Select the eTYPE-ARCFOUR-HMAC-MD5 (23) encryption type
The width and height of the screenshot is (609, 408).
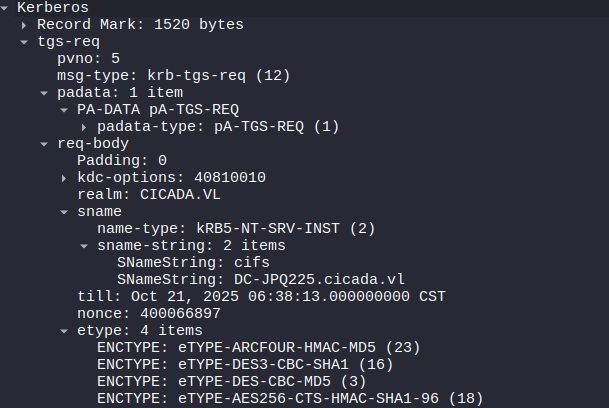pyautogui.click(x=258, y=348)
